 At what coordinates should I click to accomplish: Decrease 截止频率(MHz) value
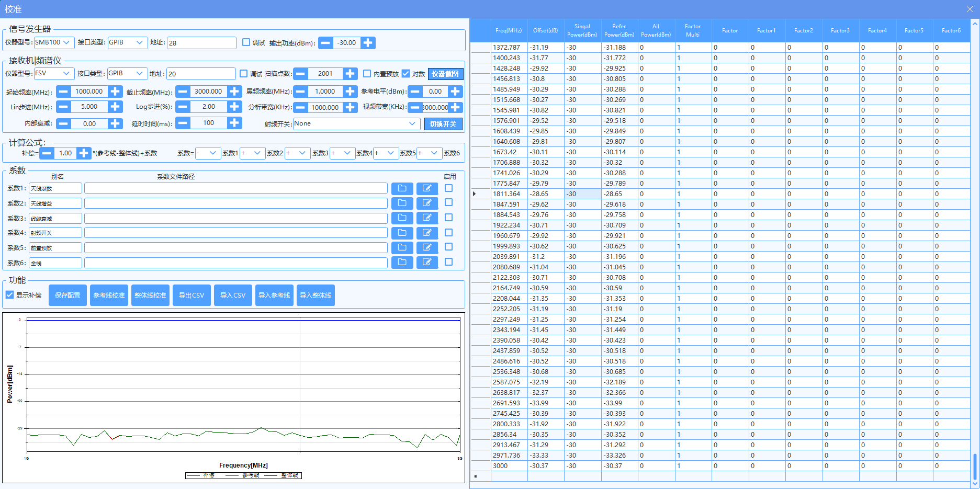pyautogui.click(x=183, y=92)
